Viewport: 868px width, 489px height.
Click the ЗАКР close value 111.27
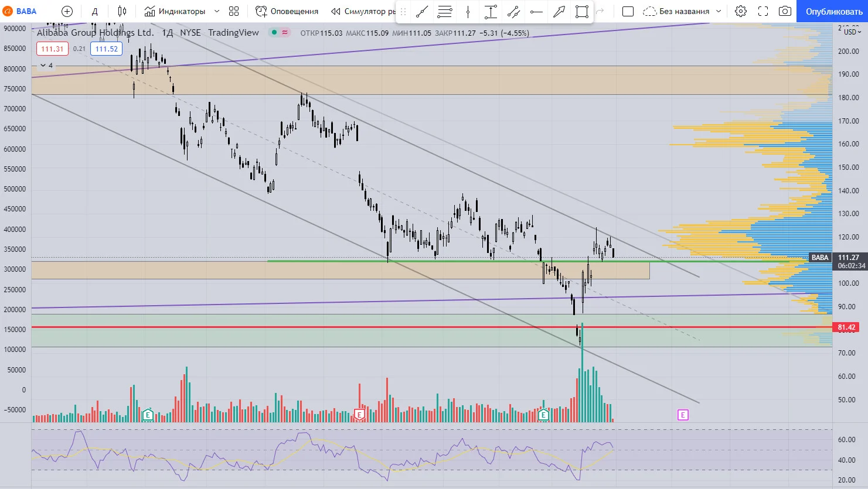pyautogui.click(x=465, y=33)
